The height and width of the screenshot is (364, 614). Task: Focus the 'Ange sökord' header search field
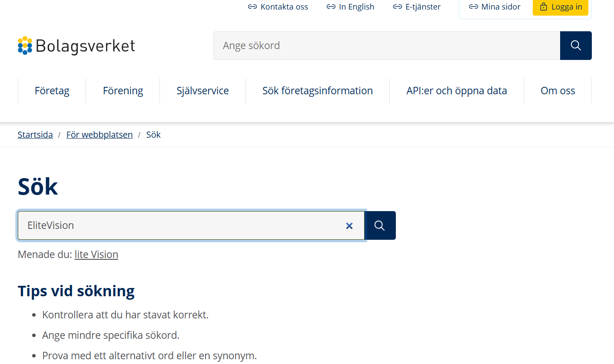point(386,46)
